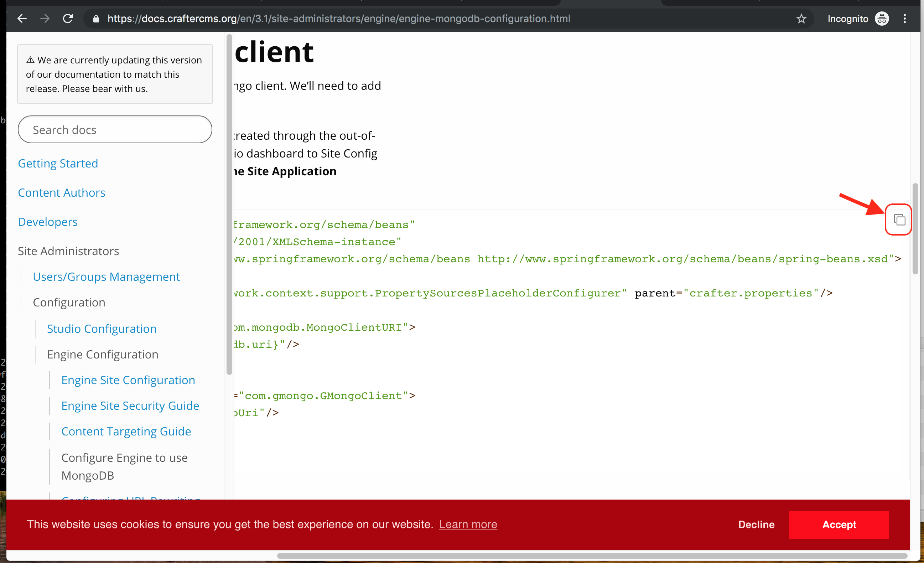Navigate back to the previous page
Image resolution: width=924 pixels, height=563 pixels.
(x=22, y=19)
